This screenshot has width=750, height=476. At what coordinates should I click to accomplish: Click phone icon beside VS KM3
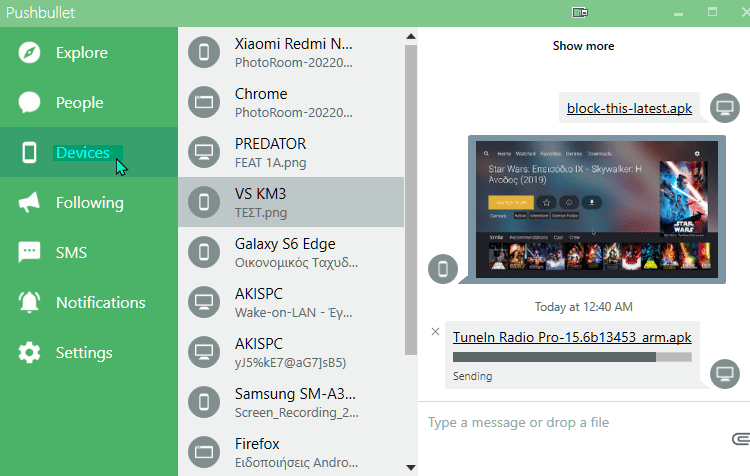click(204, 202)
